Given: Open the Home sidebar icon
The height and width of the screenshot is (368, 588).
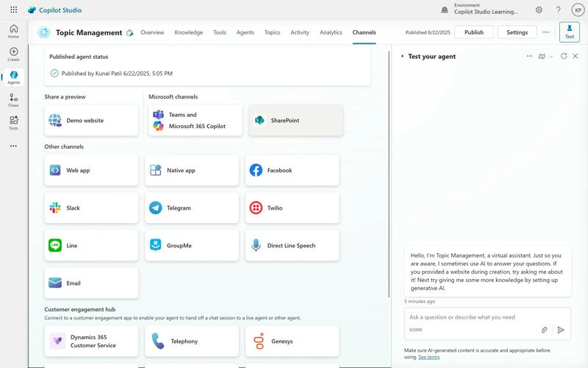Looking at the screenshot, I should 13,31.
